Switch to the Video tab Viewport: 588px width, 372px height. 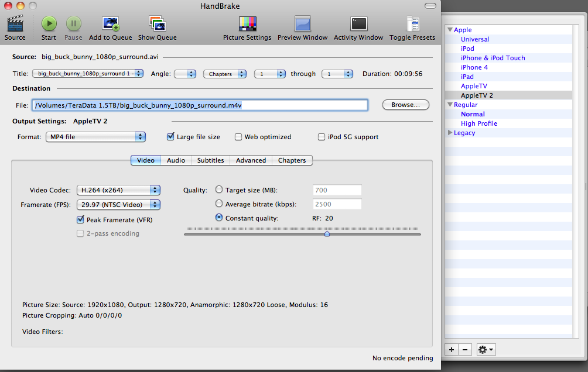click(146, 160)
